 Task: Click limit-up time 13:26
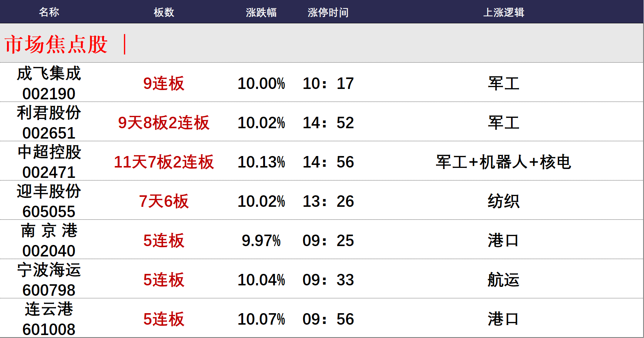[x=328, y=201]
